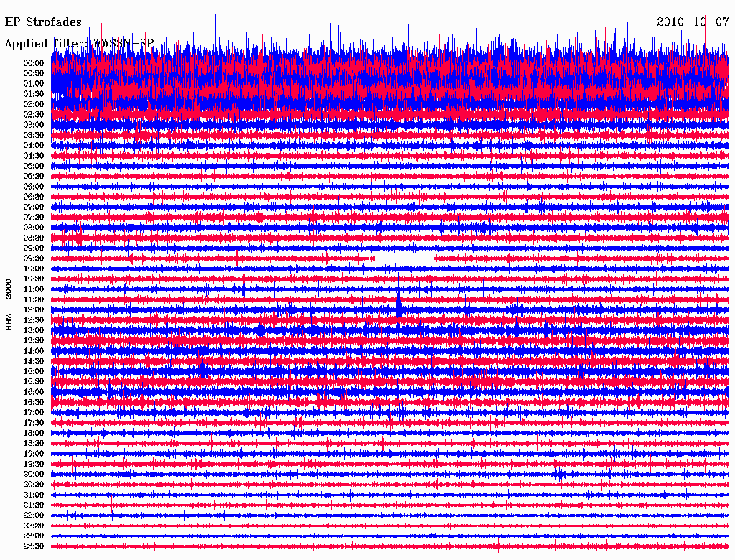Click the 13:00 time label

(34, 331)
